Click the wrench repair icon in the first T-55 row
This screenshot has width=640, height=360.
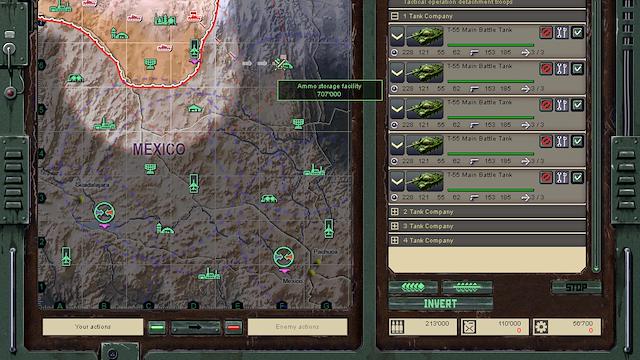tap(562, 33)
